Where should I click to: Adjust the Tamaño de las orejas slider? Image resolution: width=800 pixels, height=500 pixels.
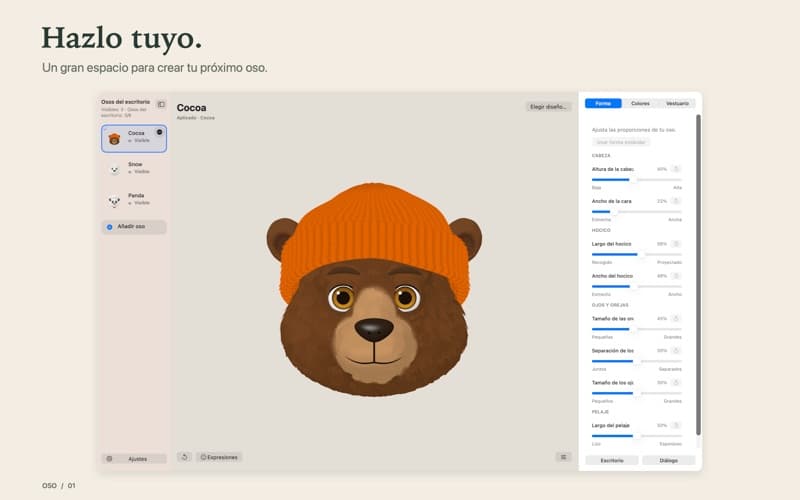pyautogui.click(x=636, y=329)
